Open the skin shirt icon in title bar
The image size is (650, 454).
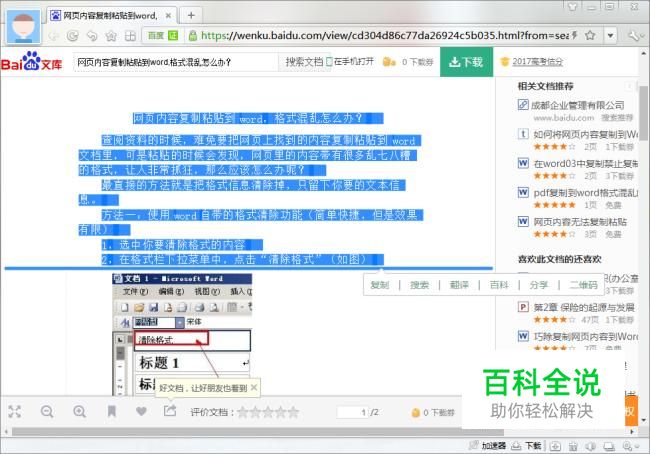(572, 7)
